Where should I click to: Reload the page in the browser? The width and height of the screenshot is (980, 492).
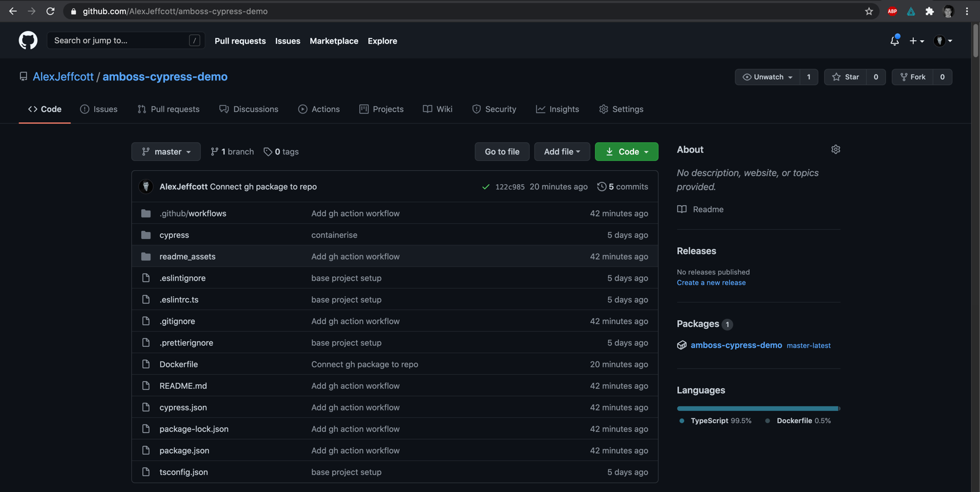tap(50, 11)
